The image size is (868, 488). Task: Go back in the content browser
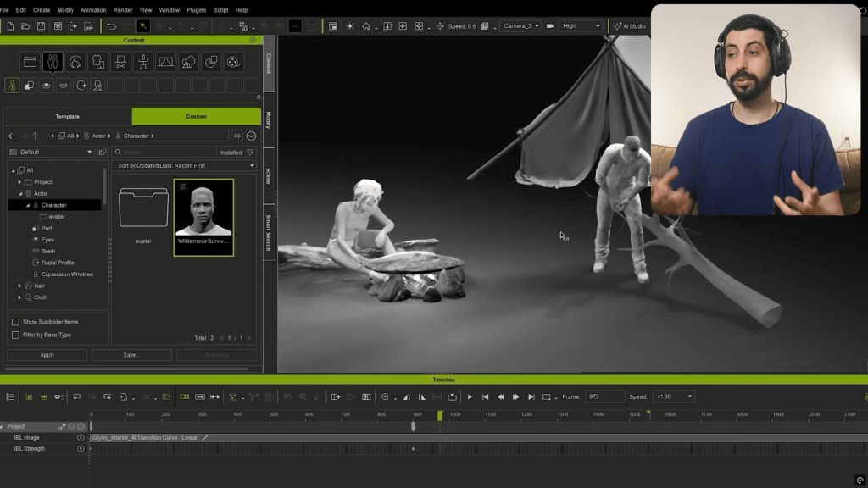(12, 136)
